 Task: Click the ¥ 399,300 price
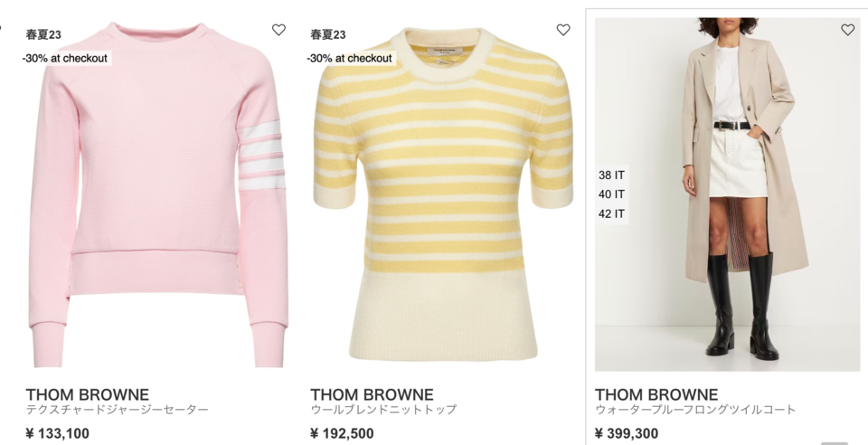point(627,433)
